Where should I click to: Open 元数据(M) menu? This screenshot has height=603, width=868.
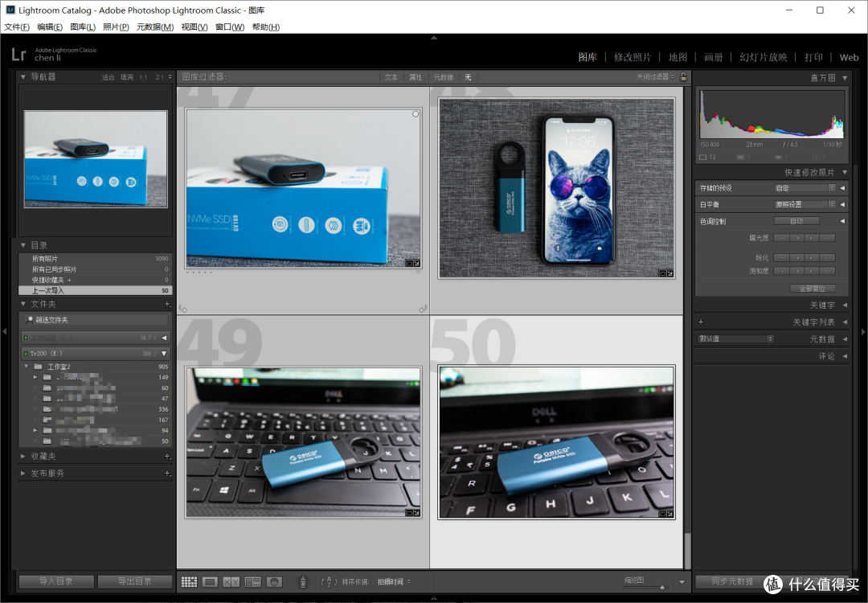(155, 27)
